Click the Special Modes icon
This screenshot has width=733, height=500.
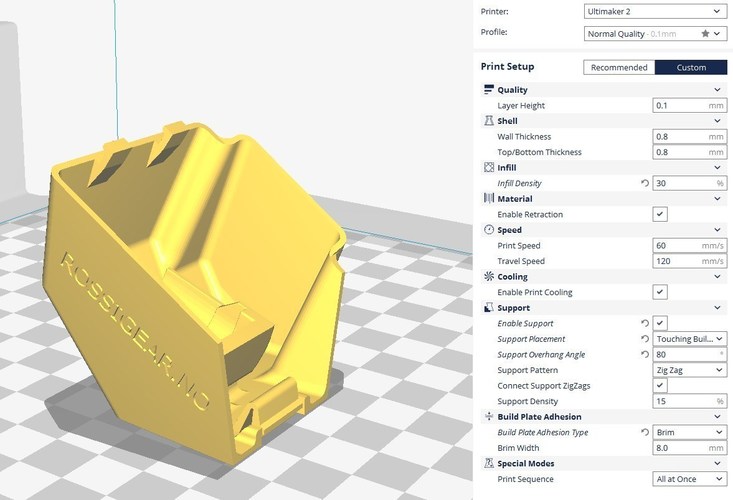tap(489, 463)
